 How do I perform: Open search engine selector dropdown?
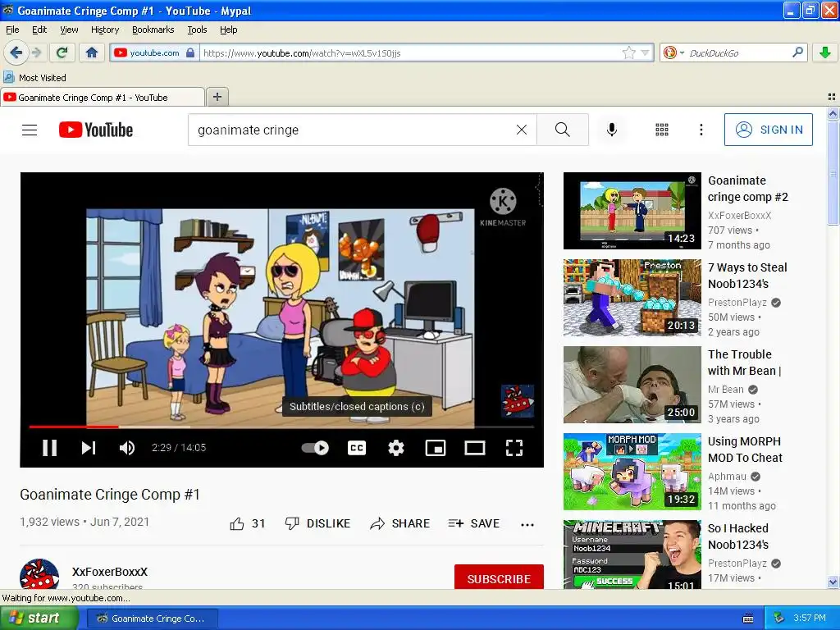coord(674,52)
